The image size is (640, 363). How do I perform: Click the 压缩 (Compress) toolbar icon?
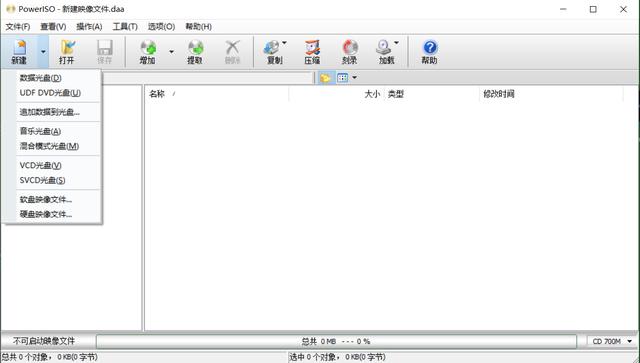pyautogui.click(x=312, y=52)
